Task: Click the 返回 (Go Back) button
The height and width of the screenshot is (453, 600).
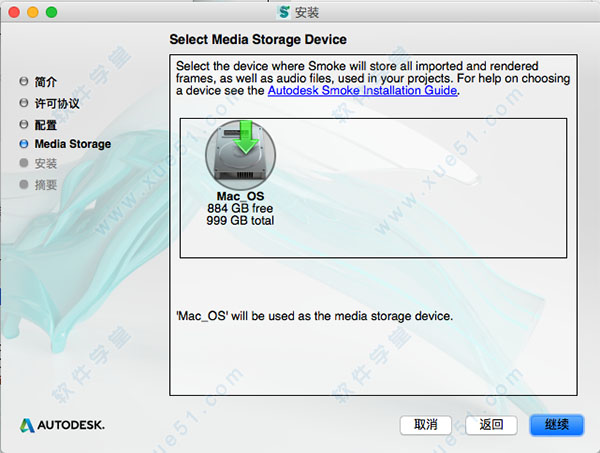Action: point(491,425)
